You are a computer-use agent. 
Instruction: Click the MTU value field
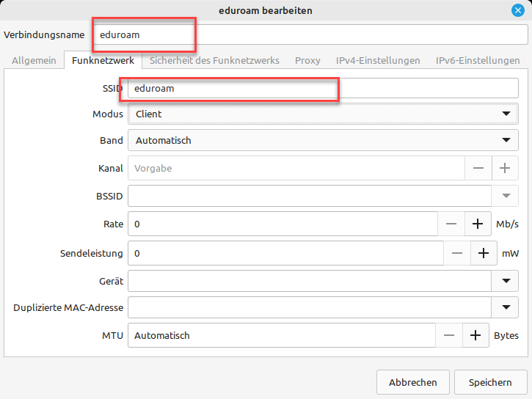[x=282, y=335]
